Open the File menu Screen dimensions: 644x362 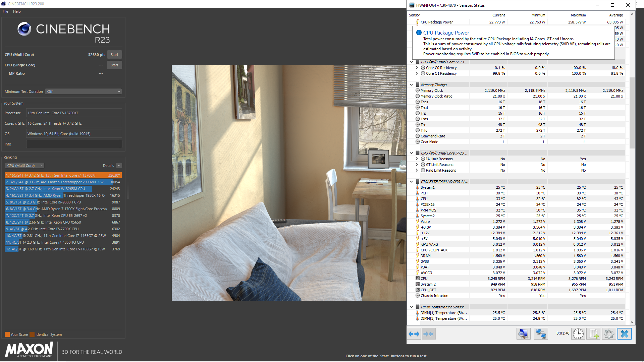[x=5, y=11]
